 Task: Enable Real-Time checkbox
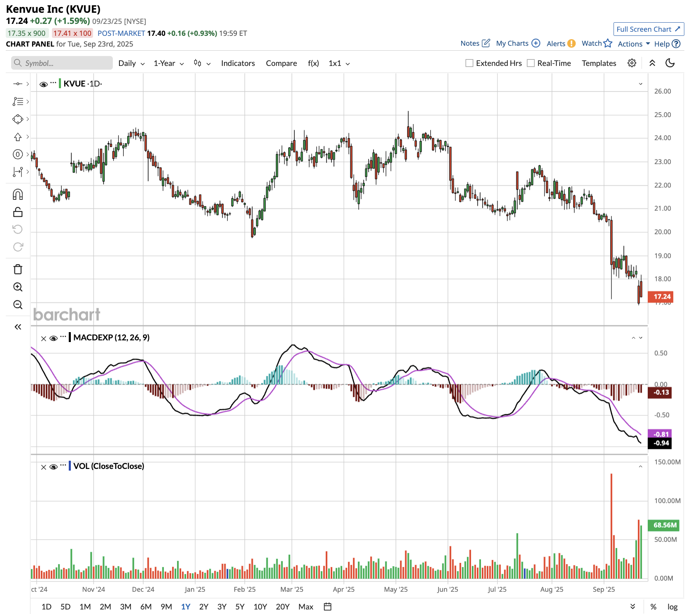click(x=531, y=63)
